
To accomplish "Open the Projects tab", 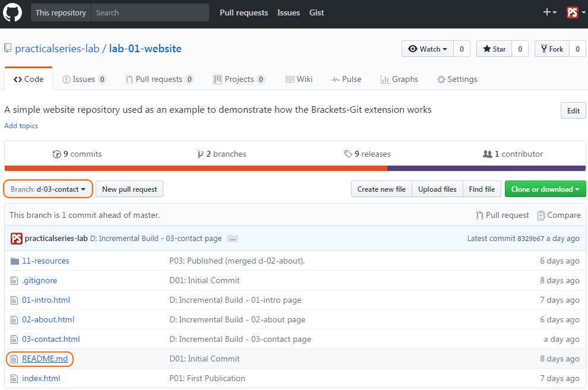I will point(239,79).
